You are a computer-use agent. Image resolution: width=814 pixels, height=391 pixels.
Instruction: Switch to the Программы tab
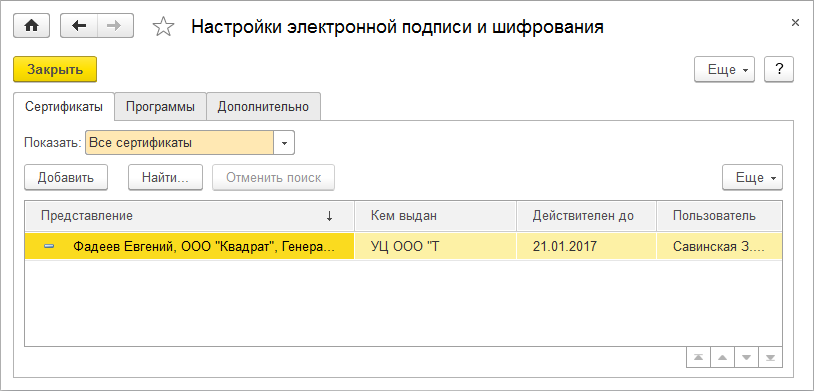tap(160, 107)
